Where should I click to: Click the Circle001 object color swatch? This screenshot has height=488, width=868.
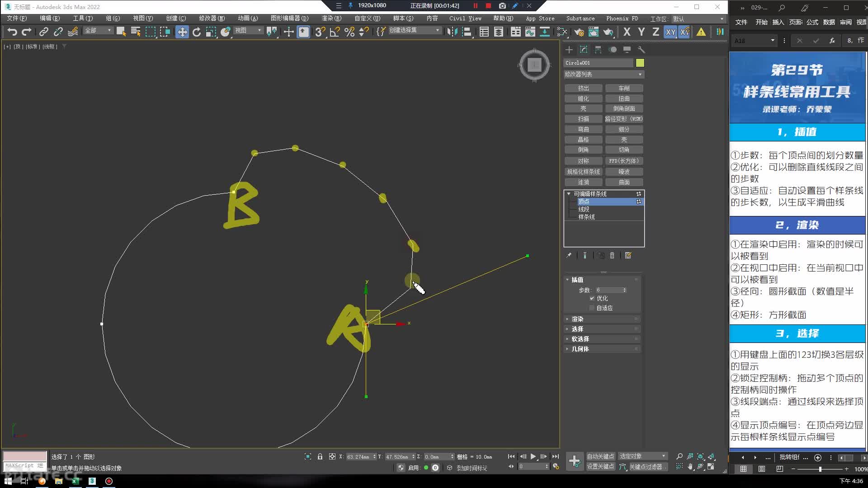click(x=640, y=63)
